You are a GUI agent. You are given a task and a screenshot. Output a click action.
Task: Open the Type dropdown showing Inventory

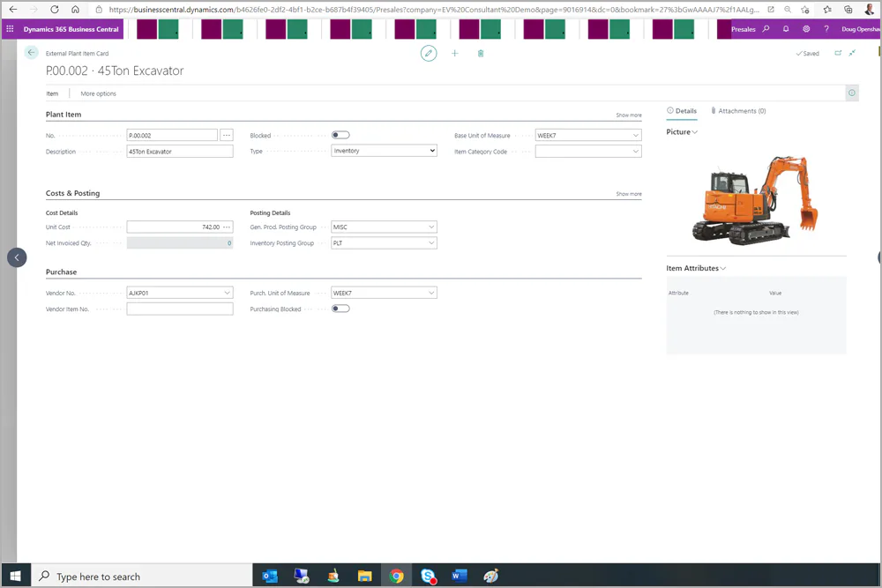pos(384,151)
